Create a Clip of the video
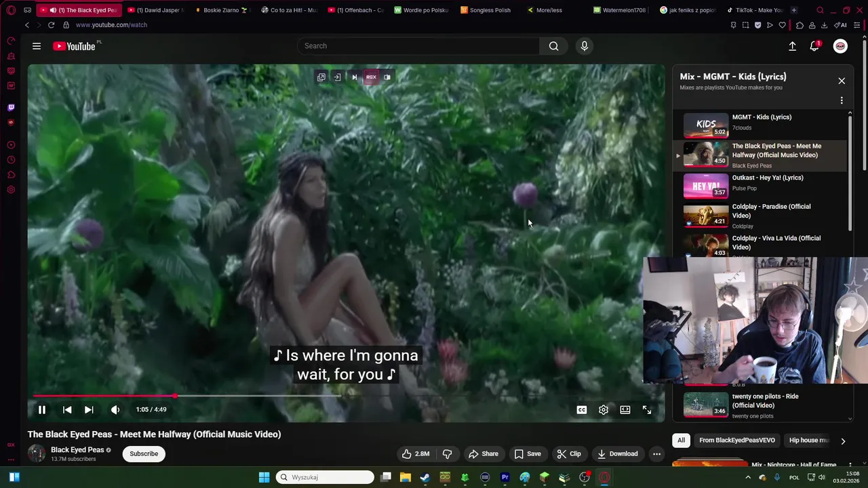 569,454
